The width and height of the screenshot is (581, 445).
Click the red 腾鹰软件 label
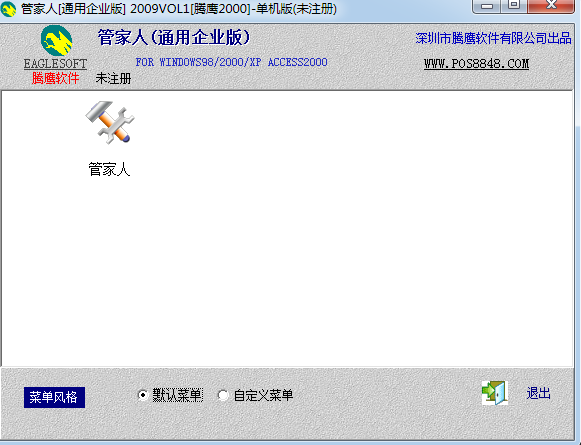pos(55,78)
